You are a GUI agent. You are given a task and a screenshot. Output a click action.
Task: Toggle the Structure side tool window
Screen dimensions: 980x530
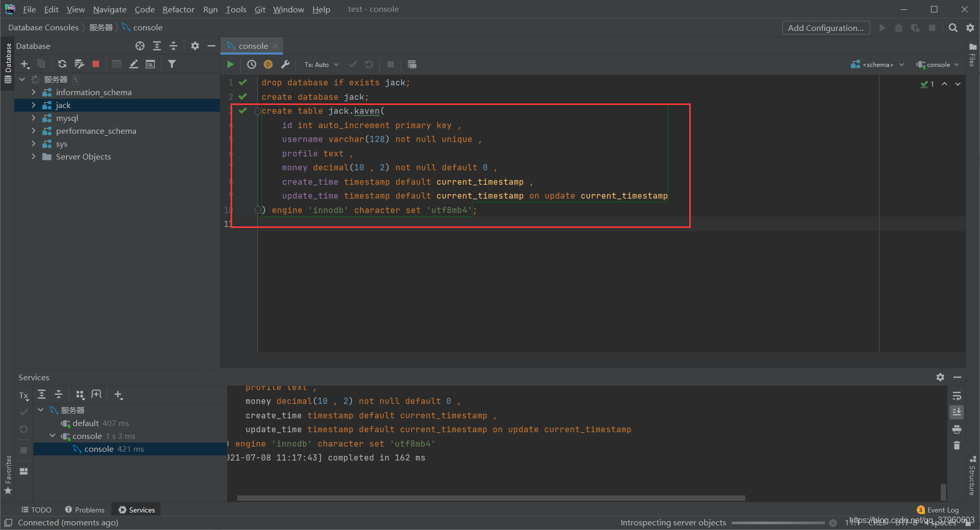972,475
